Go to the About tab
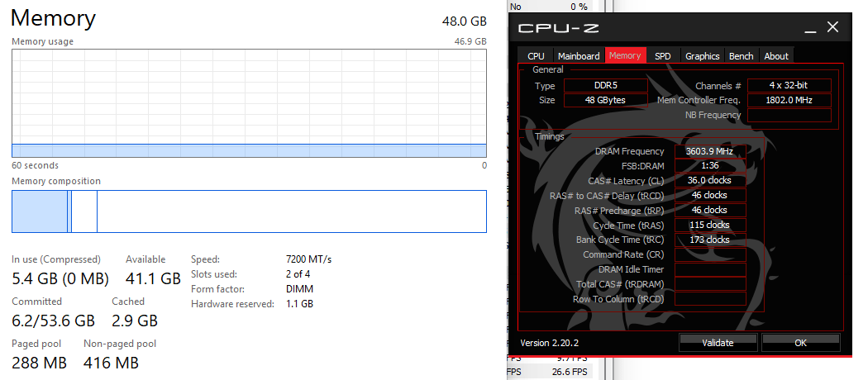Image resolution: width=868 pixels, height=380 pixels. click(x=776, y=56)
